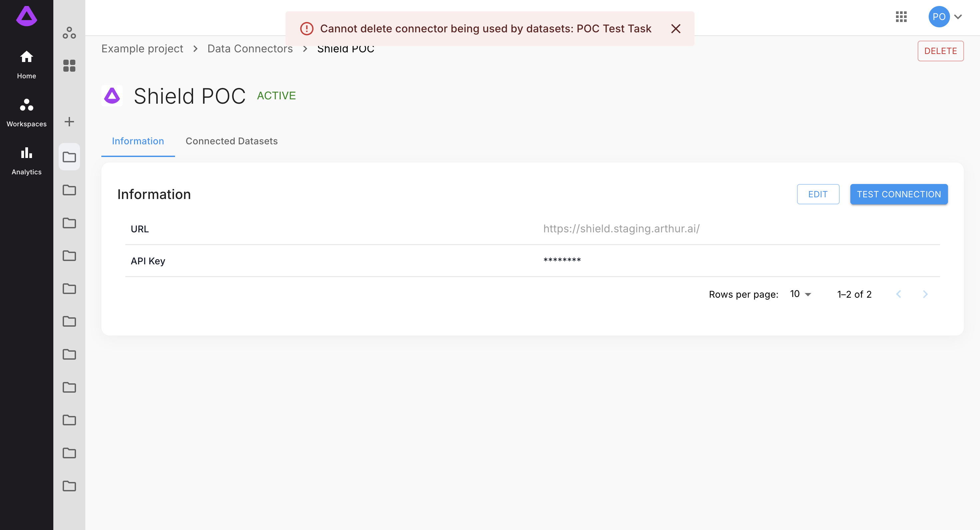The height and width of the screenshot is (530, 980).
Task: Open the seventh folder in the project list
Action: [69, 354]
